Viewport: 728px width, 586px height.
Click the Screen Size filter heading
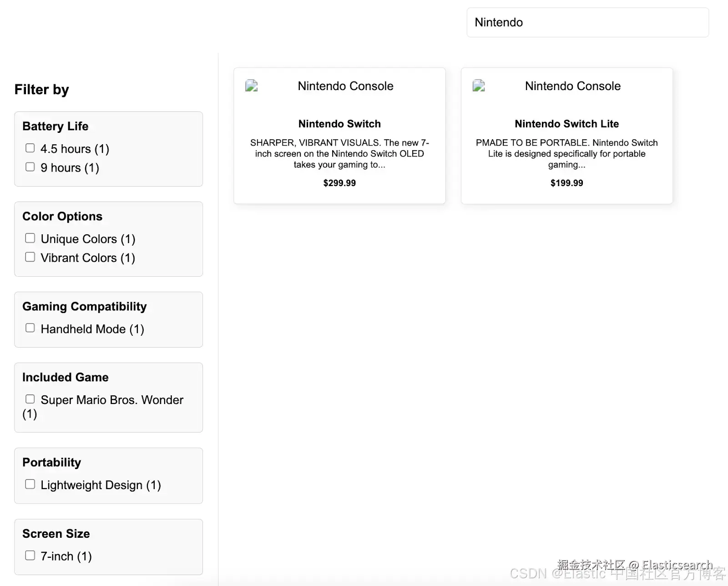pos(56,533)
